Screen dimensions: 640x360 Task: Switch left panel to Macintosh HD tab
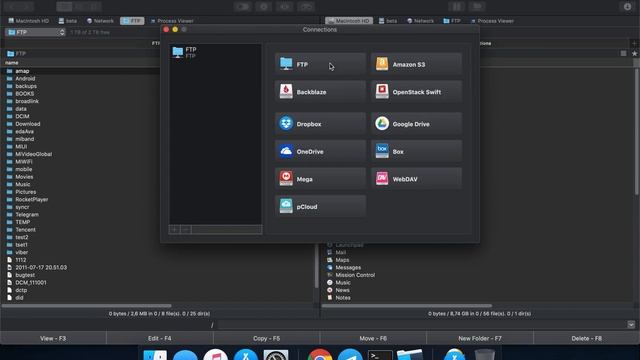[29, 21]
